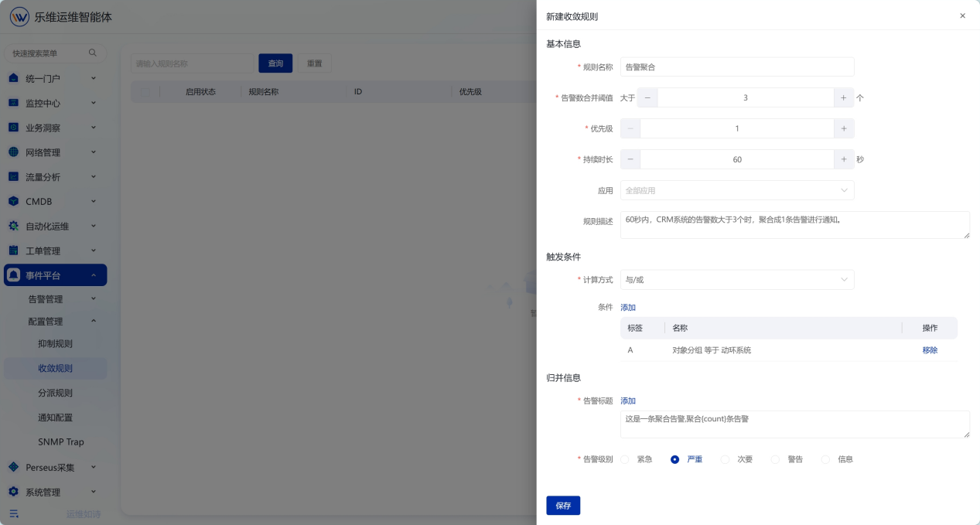The width and height of the screenshot is (980, 525).
Task: Open the 分派规则 menu item
Action: pos(55,393)
